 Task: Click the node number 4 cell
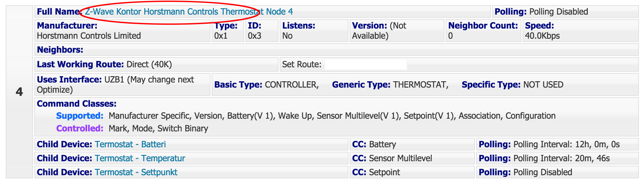[x=19, y=92]
